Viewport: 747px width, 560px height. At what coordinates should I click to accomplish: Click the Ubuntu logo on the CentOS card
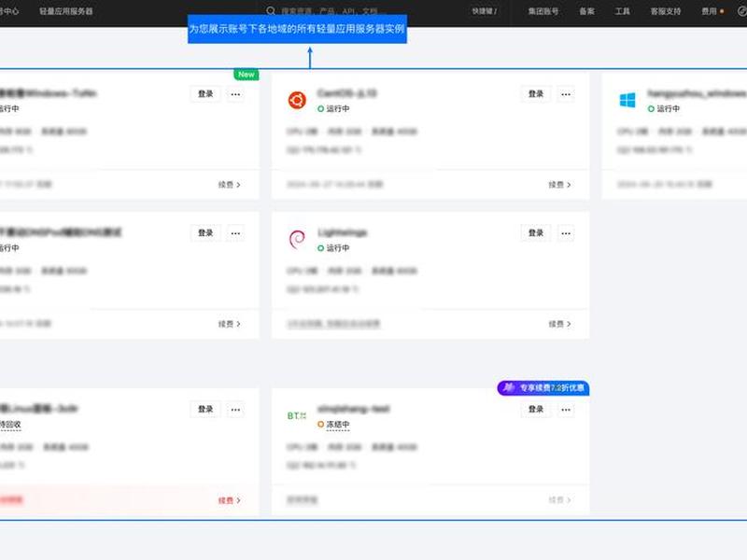coord(297,100)
